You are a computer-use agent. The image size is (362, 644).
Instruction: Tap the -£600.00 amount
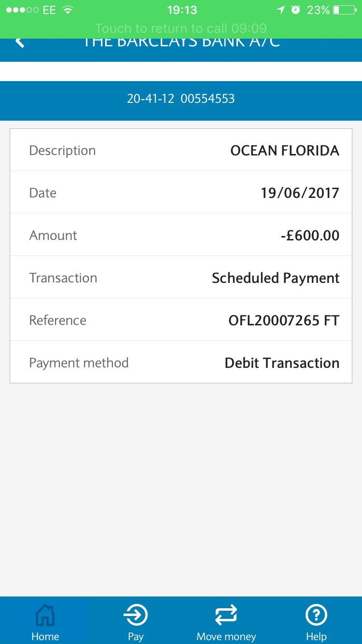point(310,236)
